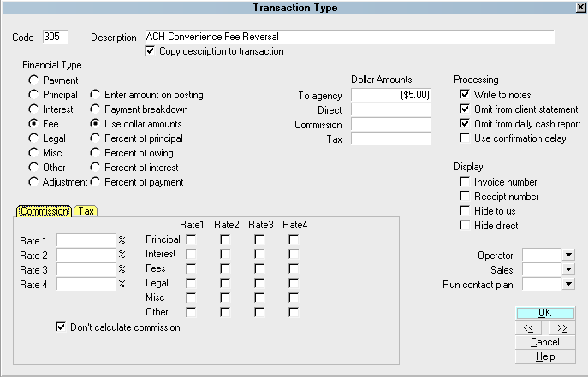Choose Enter amount on posting option

tap(95, 94)
